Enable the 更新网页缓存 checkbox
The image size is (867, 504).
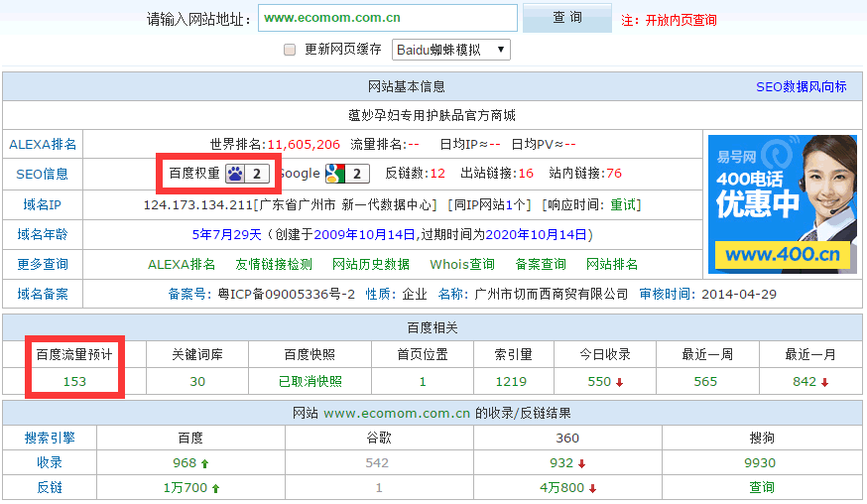pyautogui.click(x=290, y=50)
